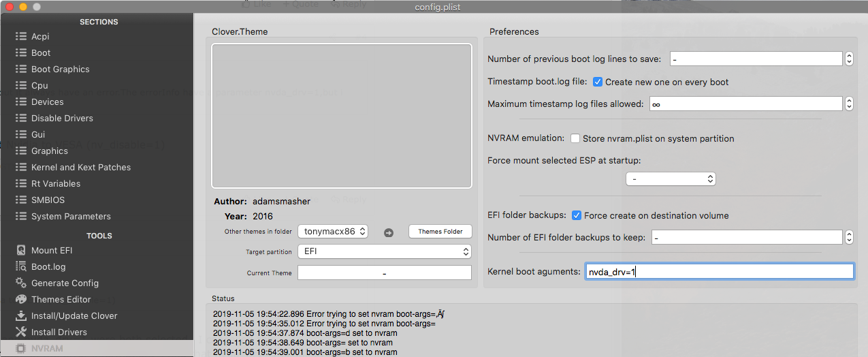Image resolution: width=868 pixels, height=357 pixels.
Task: Open Install/Update Clover tool label
Action: click(74, 315)
